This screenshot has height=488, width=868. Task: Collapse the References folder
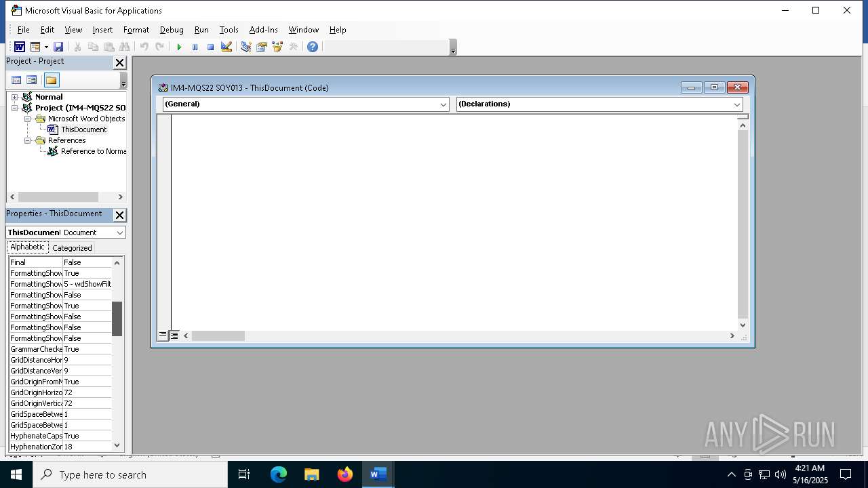pyautogui.click(x=28, y=140)
